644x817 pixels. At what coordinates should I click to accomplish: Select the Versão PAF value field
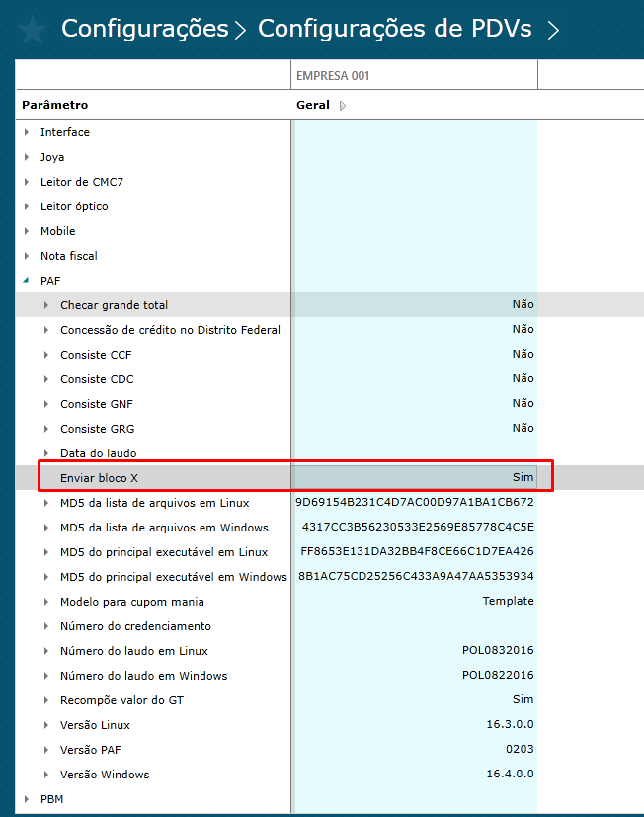(415, 750)
